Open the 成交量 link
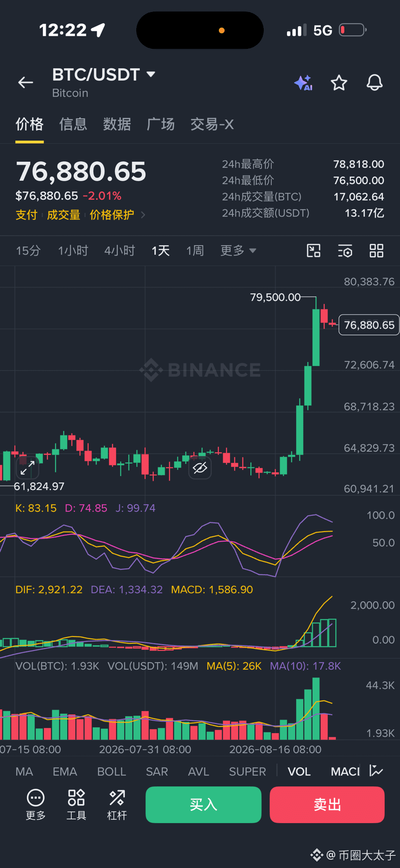 point(63,215)
